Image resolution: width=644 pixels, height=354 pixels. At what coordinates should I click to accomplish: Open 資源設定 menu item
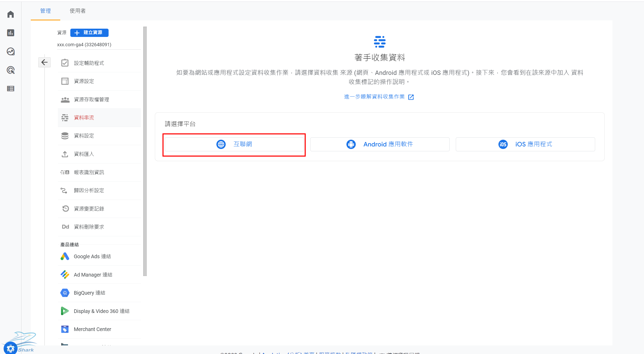tap(99, 81)
